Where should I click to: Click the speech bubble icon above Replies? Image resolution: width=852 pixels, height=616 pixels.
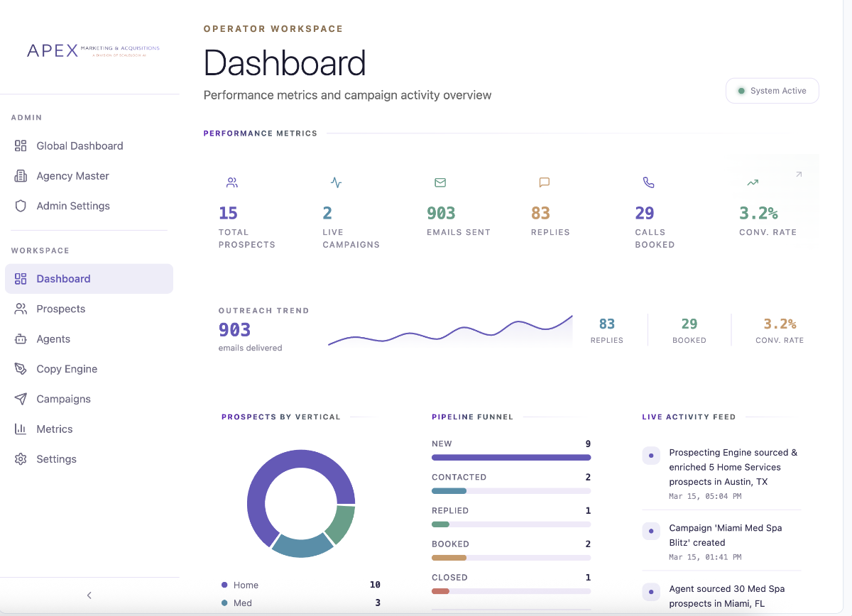pos(544,182)
